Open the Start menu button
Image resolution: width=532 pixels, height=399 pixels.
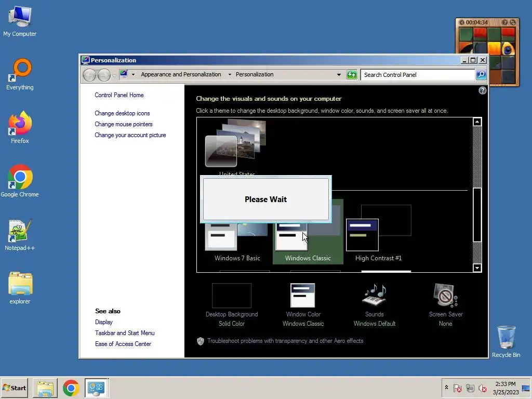point(15,388)
